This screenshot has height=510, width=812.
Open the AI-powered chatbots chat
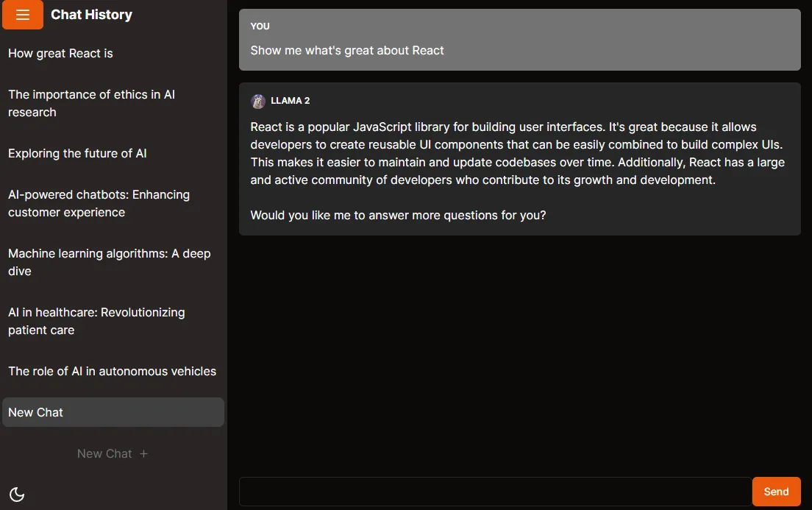coord(99,203)
